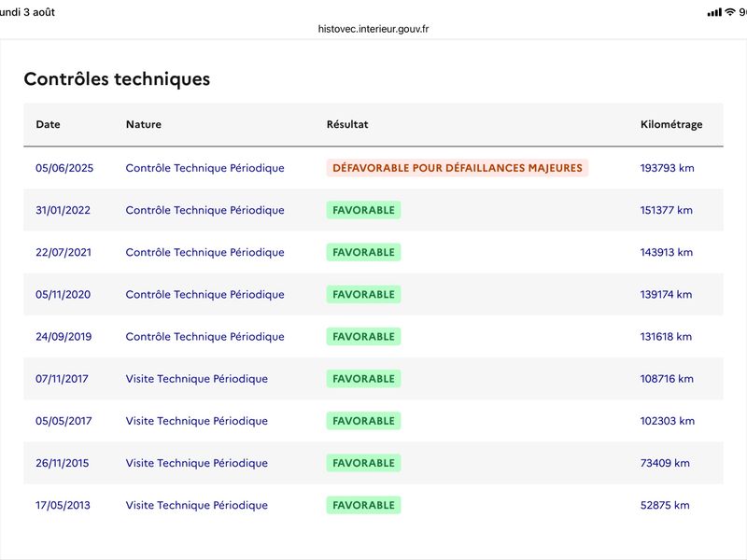This screenshot has height=560, width=747.
Task: Click 'Contrôle Technique Périodique' in 31/01/2022 row
Action: click(204, 210)
